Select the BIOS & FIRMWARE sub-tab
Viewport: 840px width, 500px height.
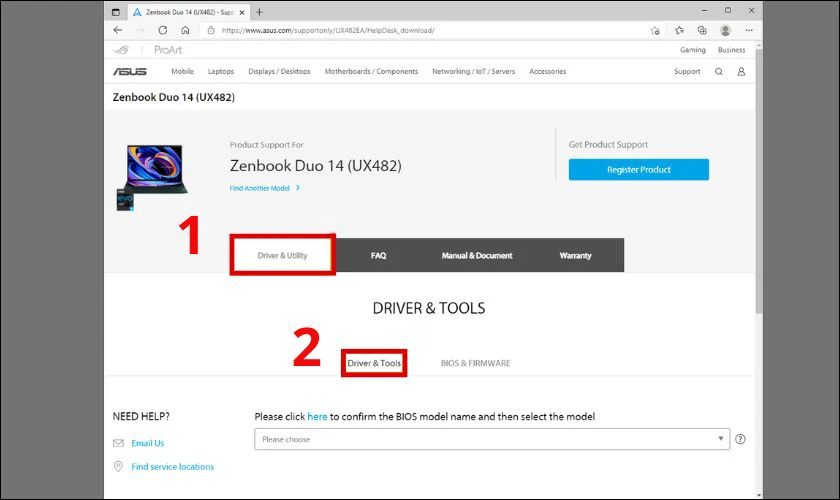[475, 363]
